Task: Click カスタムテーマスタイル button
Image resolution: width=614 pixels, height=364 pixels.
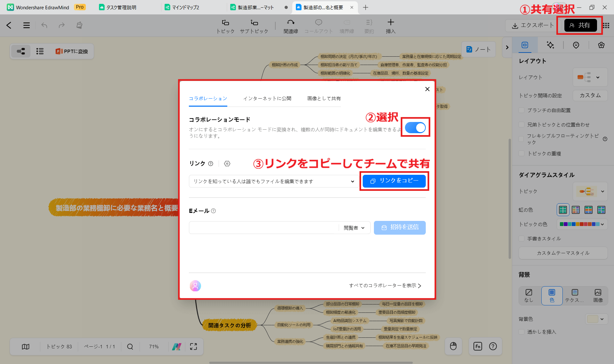Action: click(563, 253)
